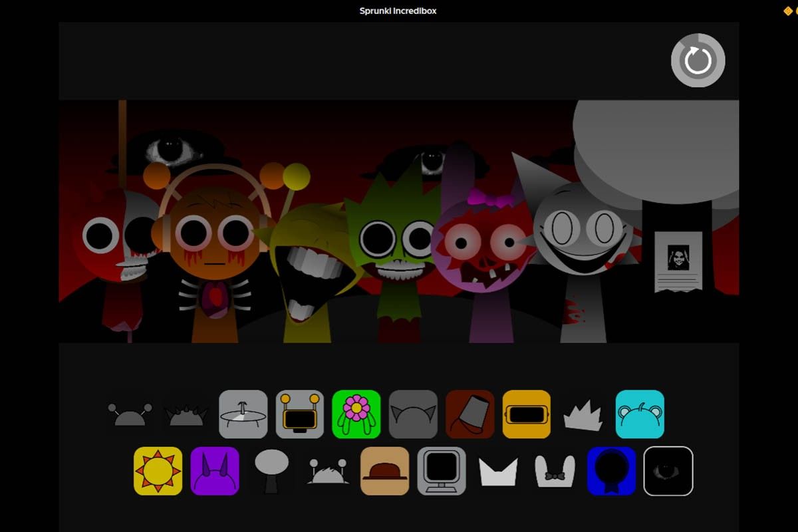Pick the purple horned character icon

[x=215, y=471]
